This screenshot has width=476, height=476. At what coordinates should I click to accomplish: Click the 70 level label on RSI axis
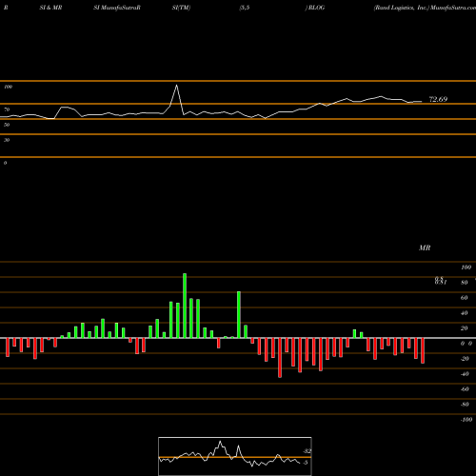[7, 109]
